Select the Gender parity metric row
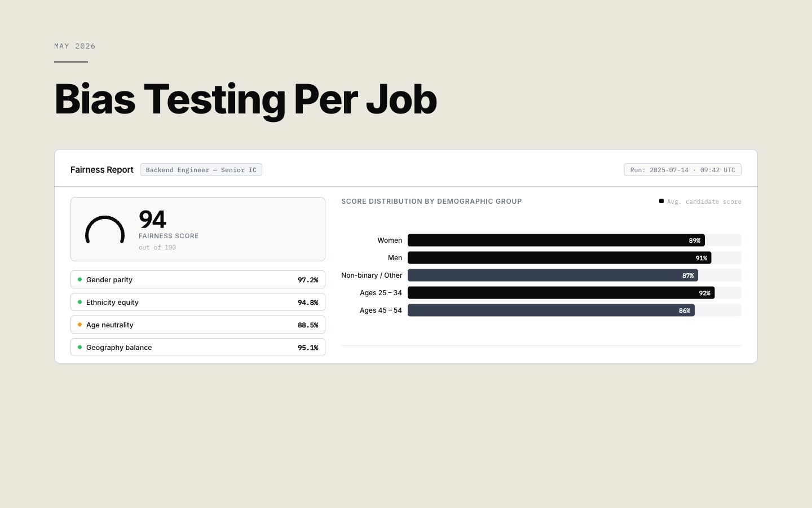 [x=198, y=279]
